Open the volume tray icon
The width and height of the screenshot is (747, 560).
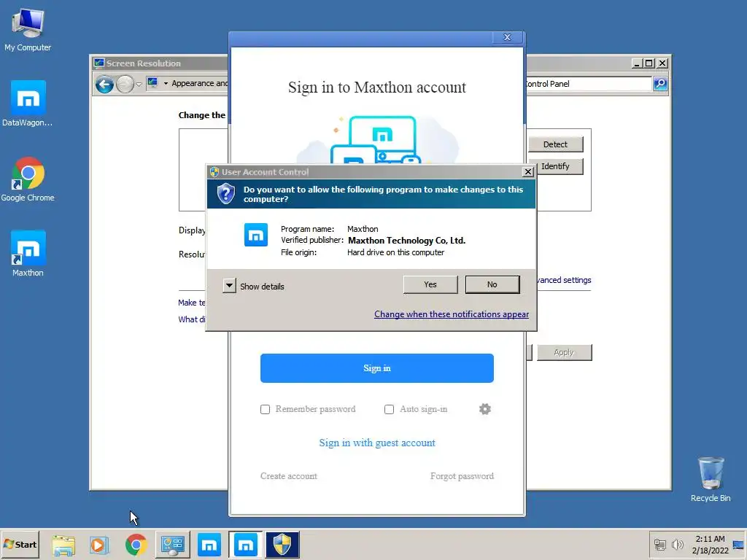click(x=677, y=544)
